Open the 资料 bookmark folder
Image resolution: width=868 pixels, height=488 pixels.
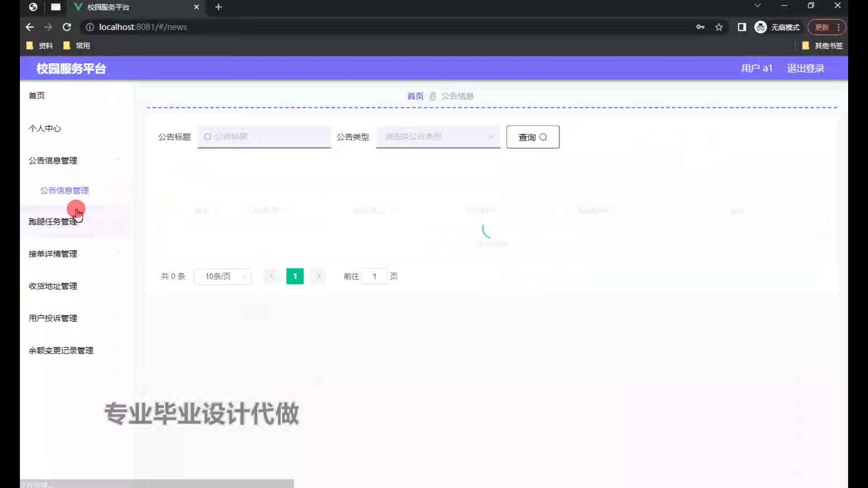click(40, 46)
